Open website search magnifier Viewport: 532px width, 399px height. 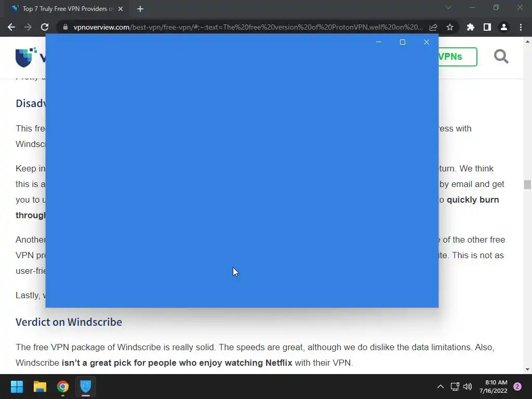(x=501, y=56)
